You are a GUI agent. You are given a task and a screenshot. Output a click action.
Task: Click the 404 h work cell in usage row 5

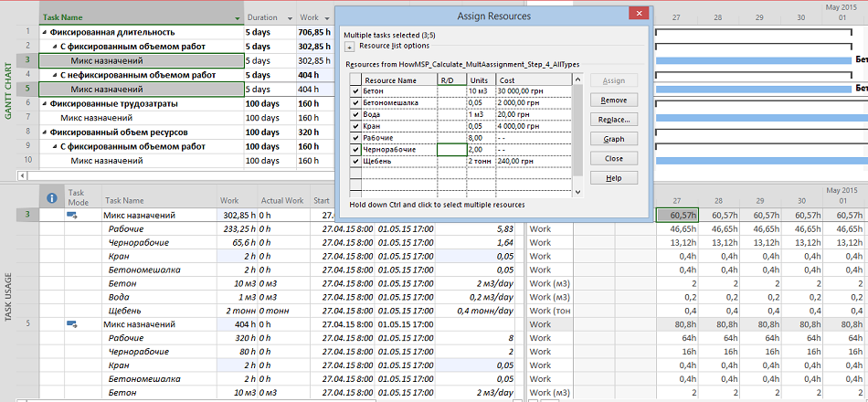237,324
